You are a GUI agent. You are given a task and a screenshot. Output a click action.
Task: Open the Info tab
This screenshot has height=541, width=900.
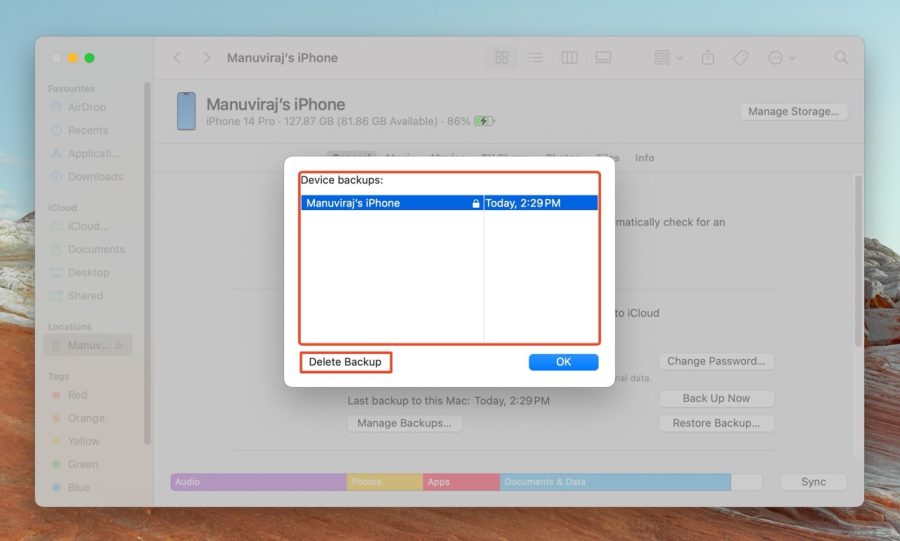644,158
